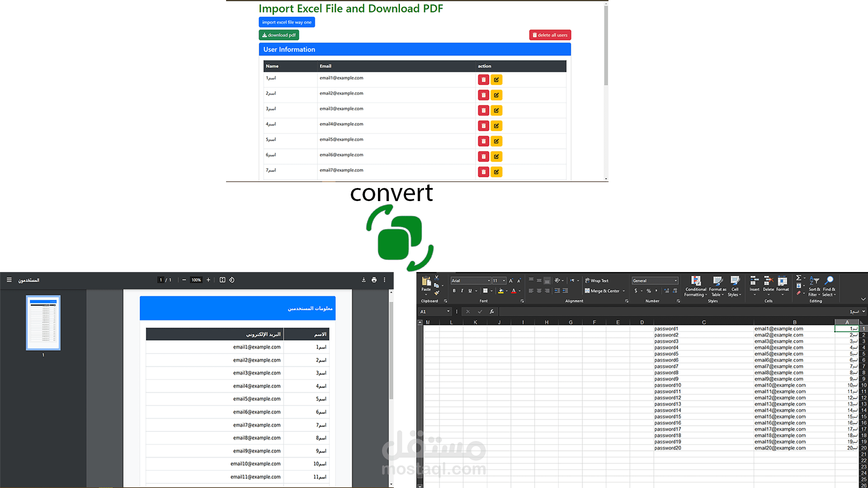Image resolution: width=868 pixels, height=488 pixels.
Task: Click the Sort & Filter icon
Action: pyautogui.click(x=814, y=281)
